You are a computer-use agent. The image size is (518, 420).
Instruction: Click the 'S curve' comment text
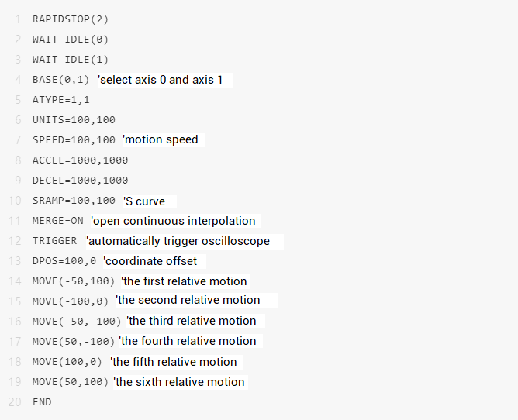pyautogui.click(x=145, y=201)
